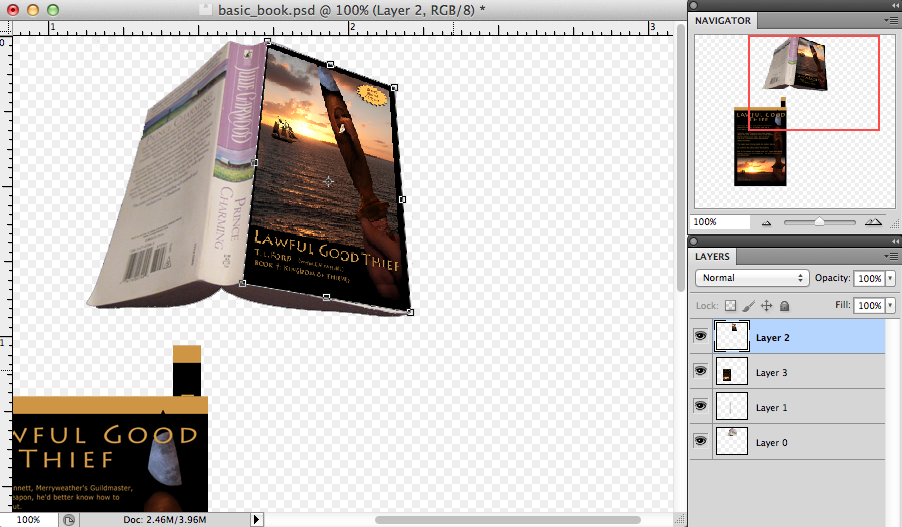
Task: Open the Navigator panel options menu
Action: [x=890, y=20]
